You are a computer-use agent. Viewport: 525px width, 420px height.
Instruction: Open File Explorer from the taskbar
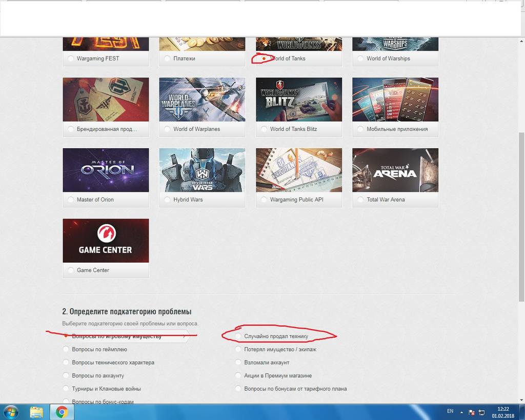pos(36,412)
